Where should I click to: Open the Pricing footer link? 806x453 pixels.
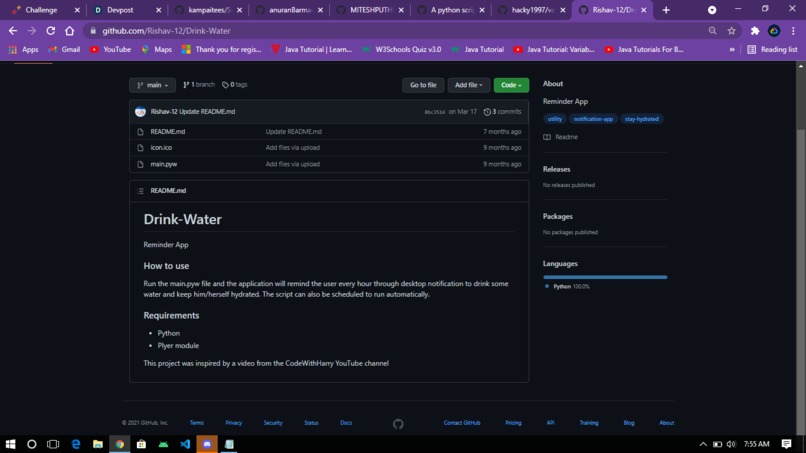pyautogui.click(x=513, y=423)
